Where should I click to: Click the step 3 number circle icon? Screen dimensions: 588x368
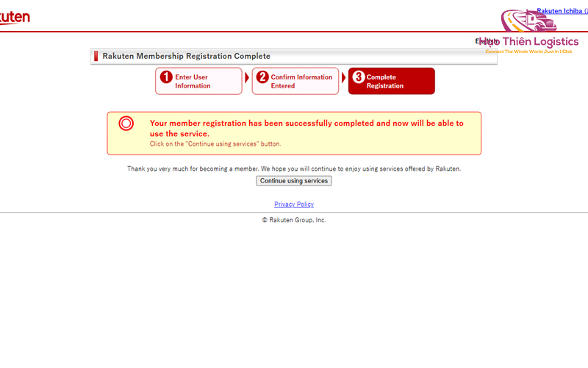coord(359,77)
